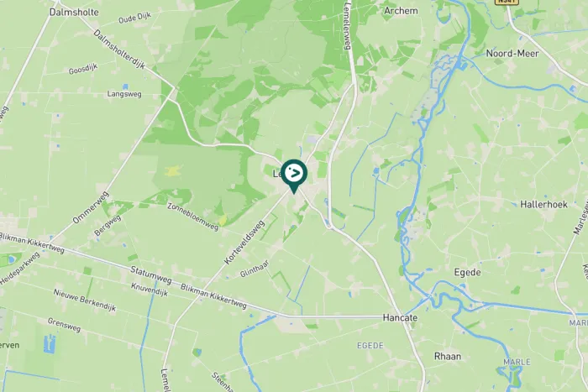The image size is (588, 392).
Task: Select the Grensweg road label
Action: [64, 325]
